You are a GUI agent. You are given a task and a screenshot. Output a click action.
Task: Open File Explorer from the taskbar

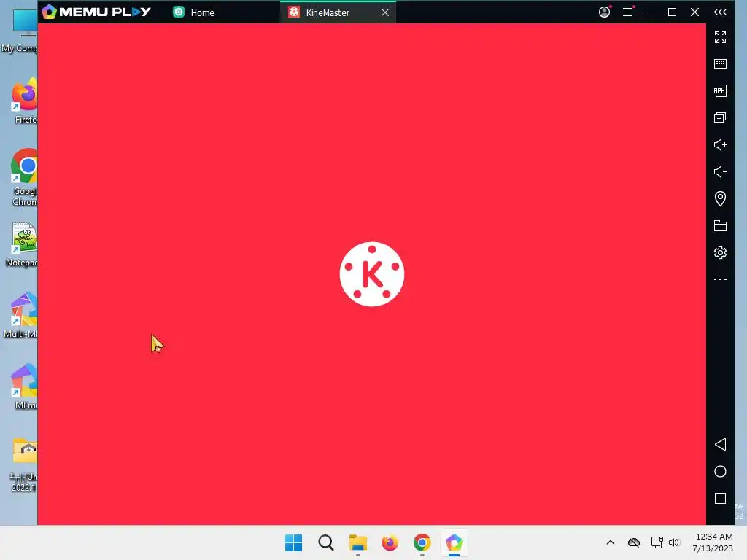pyautogui.click(x=357, y=542)
